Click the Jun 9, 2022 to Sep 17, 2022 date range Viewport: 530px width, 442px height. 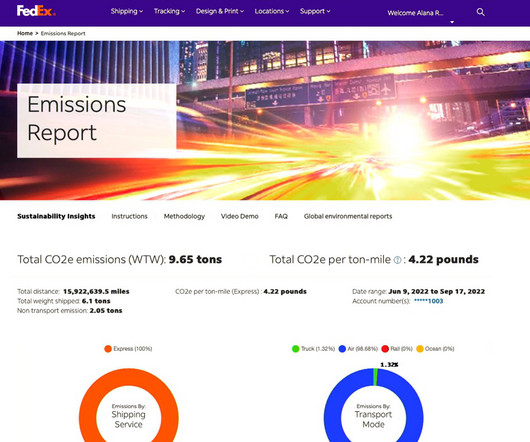(437, 291)
